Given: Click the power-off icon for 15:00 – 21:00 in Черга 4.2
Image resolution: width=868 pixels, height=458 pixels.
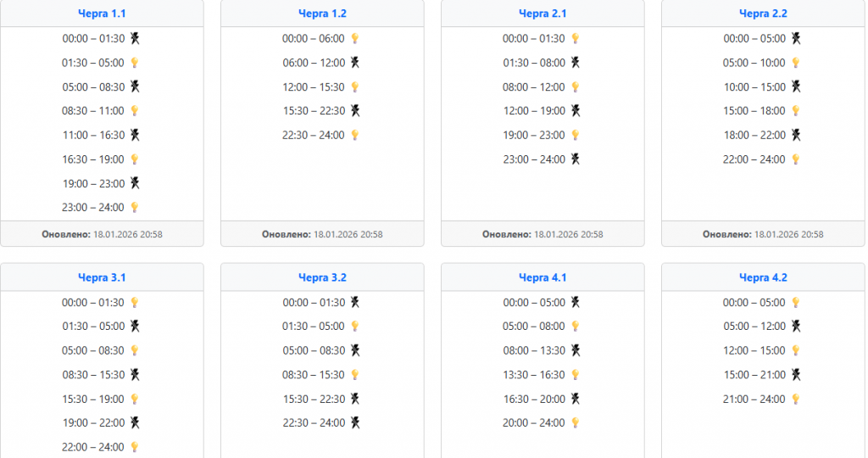Looking at the screenshot, I should coord(796,375).
